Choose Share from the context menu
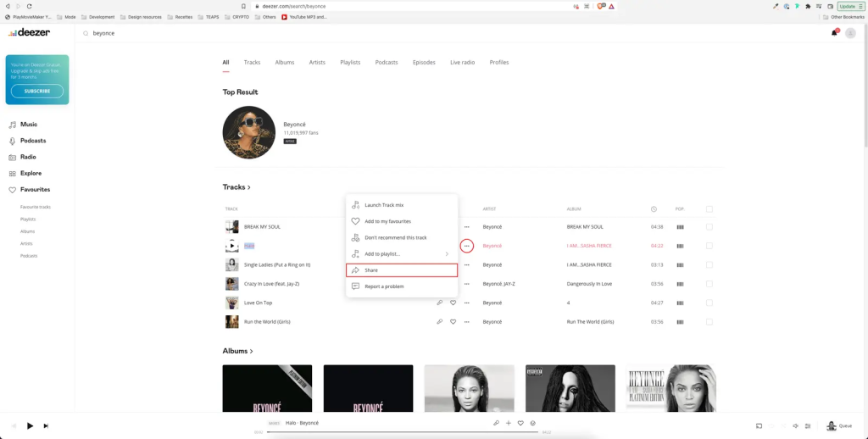Viewport: 868px width, 439px height. [x=403, y=270]
